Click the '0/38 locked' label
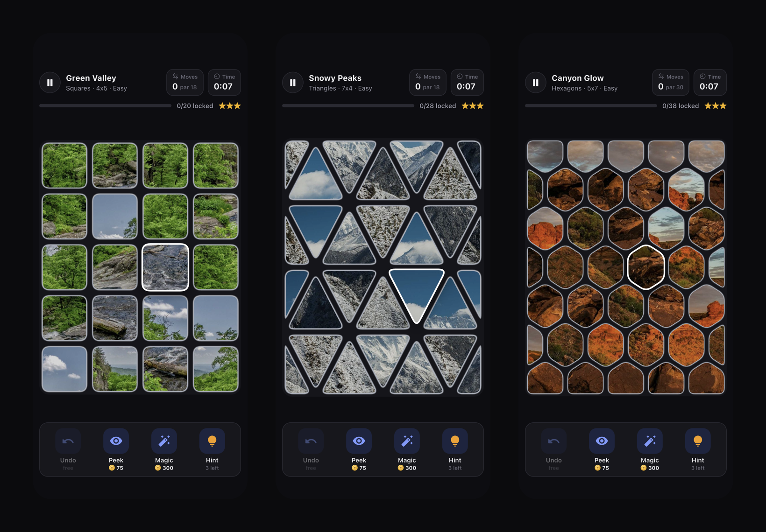This screenshot has width=766, height=532. [681, 106]
